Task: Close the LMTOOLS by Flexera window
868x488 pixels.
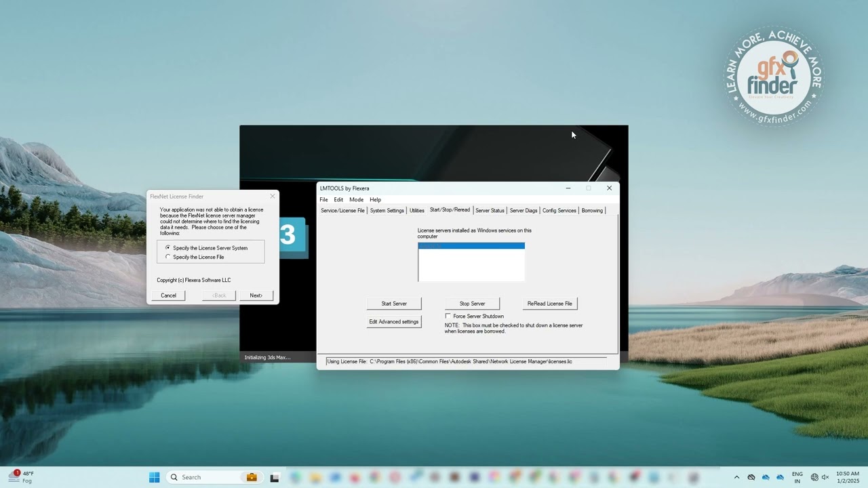Action: click(x=609, y=188)
